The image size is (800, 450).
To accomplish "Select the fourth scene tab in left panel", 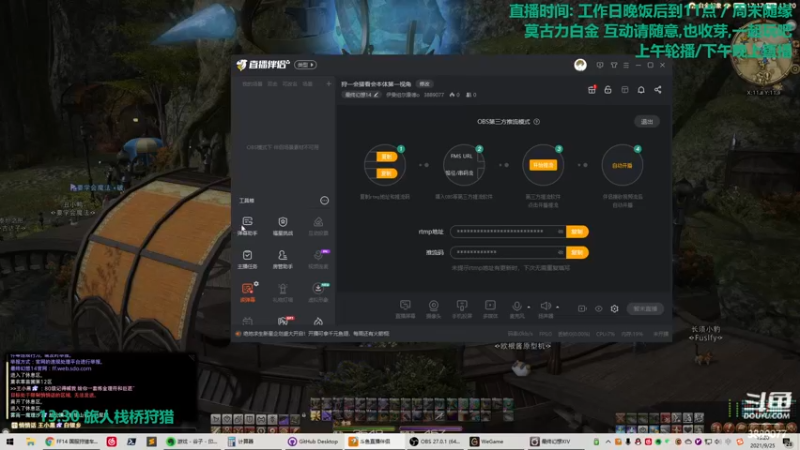I will (307, 84).
